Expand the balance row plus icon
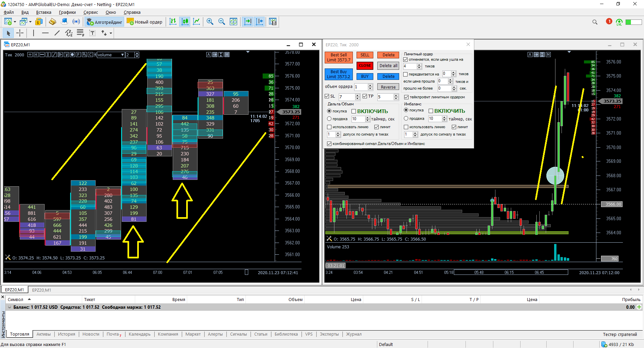Screen dimensions: 644x348 [639, 307]
